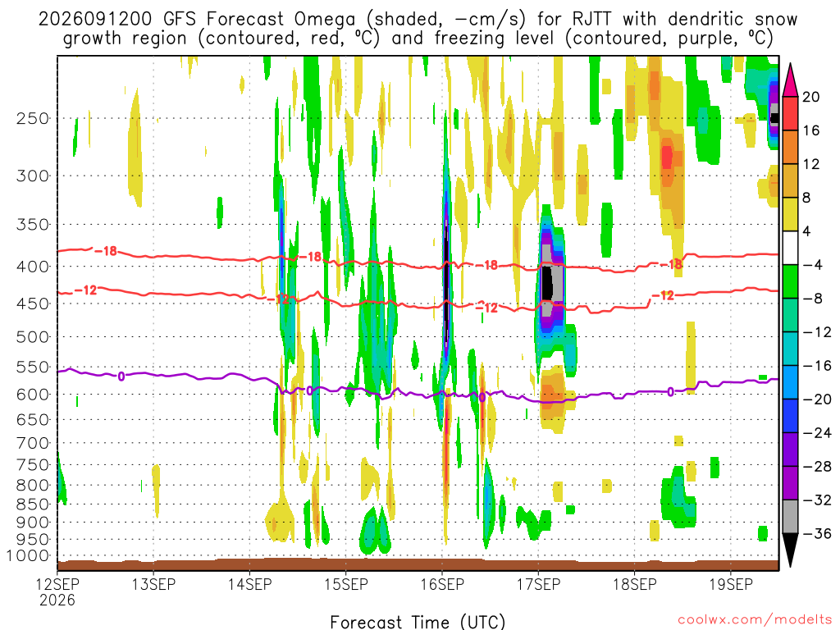Click the 250 pressure level label
Screen dimensions: 840x630
[33, 118]
